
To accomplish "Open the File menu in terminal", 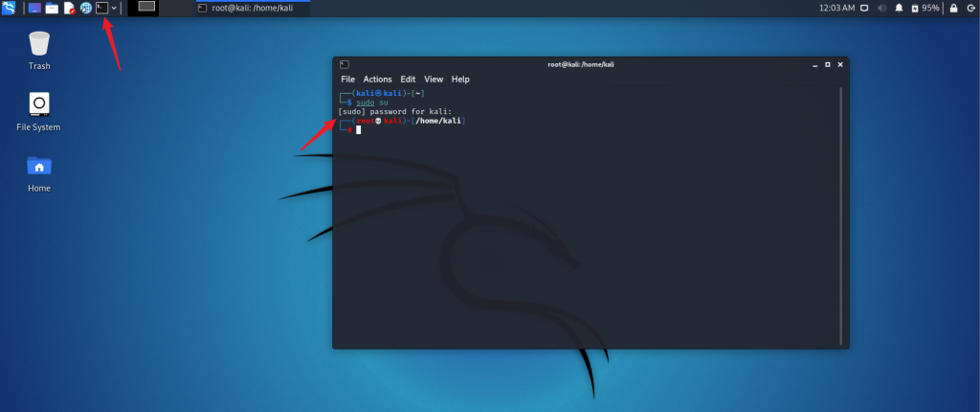I will coord(348,80).
